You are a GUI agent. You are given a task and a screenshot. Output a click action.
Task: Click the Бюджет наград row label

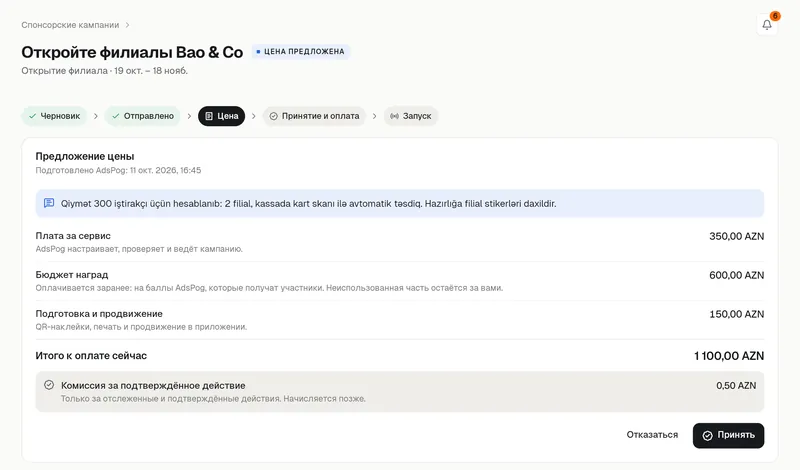coord(72,275)
